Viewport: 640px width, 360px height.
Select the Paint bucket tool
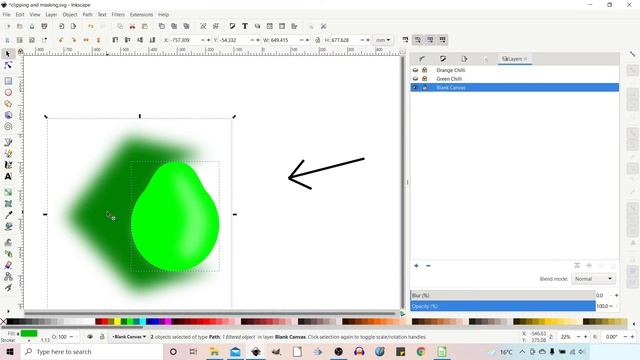pos(8,226)
